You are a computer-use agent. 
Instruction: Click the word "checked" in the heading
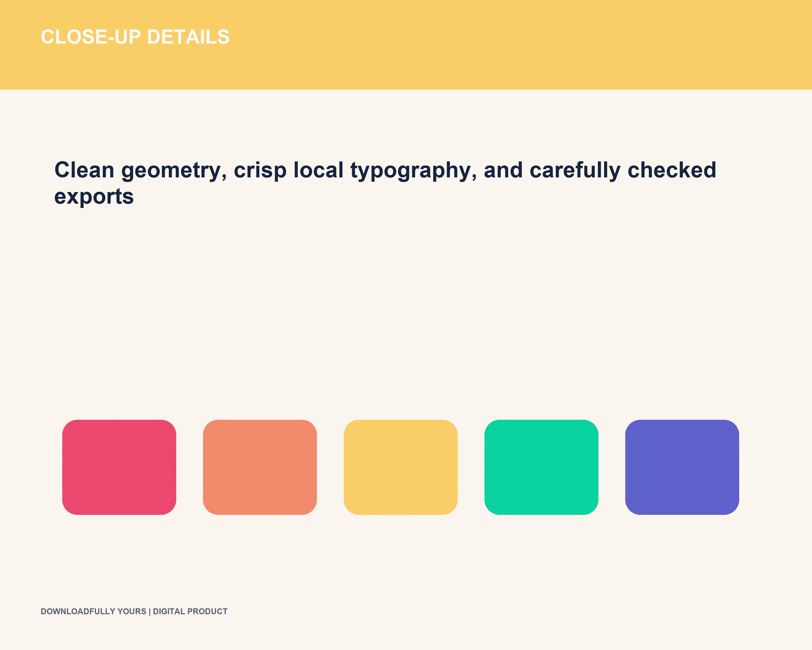(672, 170)
